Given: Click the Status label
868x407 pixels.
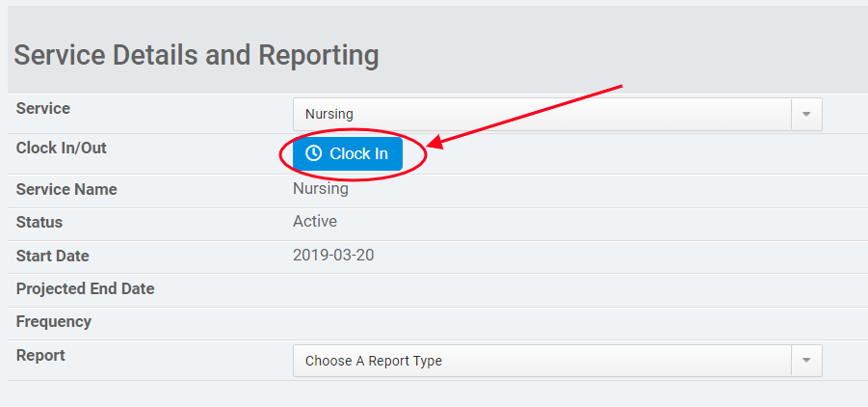Looking at the screenshot, I should tap(39, 223).
